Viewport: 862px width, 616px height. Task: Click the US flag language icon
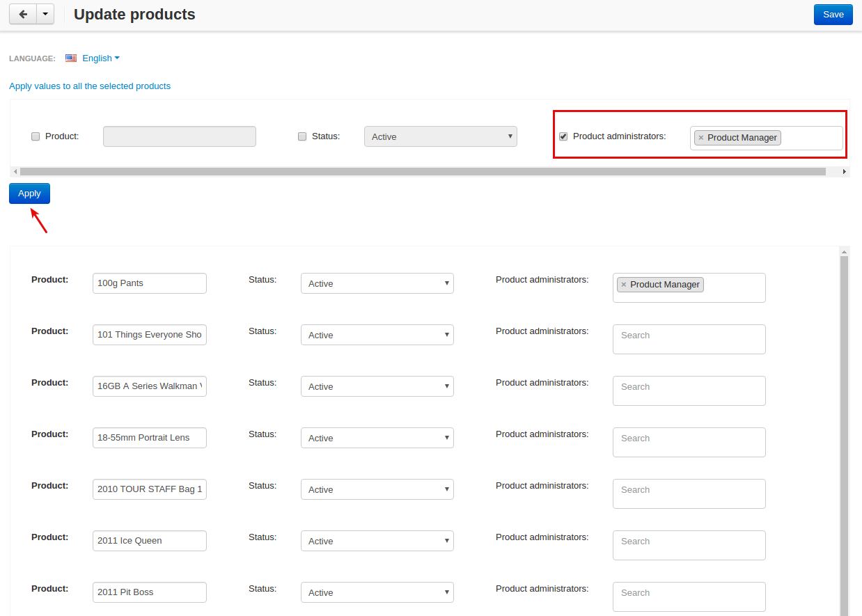point(71,58)
